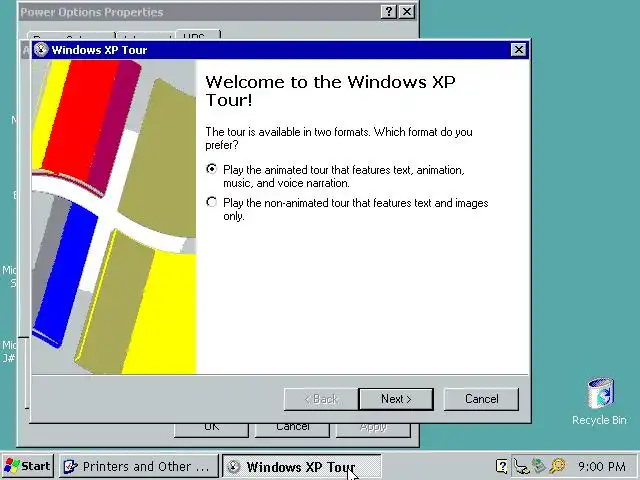640x480 pixels.
Task: Open the Start menu
Action: [x=27, y=466]
